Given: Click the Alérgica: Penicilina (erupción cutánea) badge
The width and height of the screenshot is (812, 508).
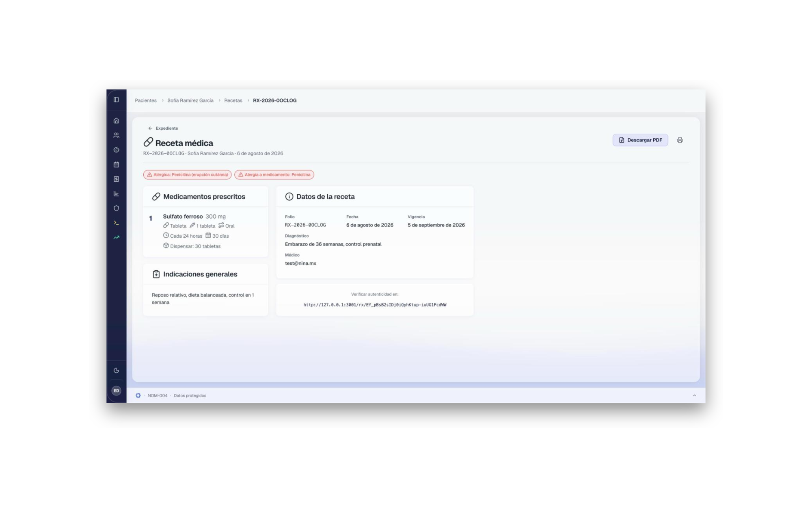Looking at the screenshot, I should [x=187, y=175].
